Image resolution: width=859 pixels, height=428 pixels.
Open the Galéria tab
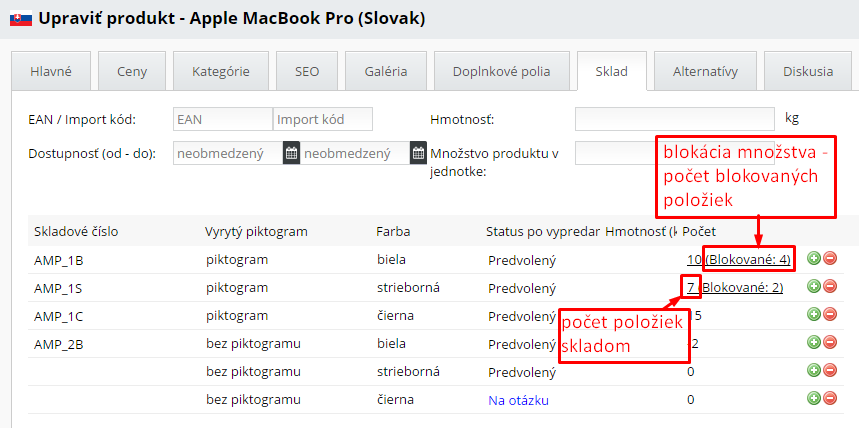pos(386,72)
